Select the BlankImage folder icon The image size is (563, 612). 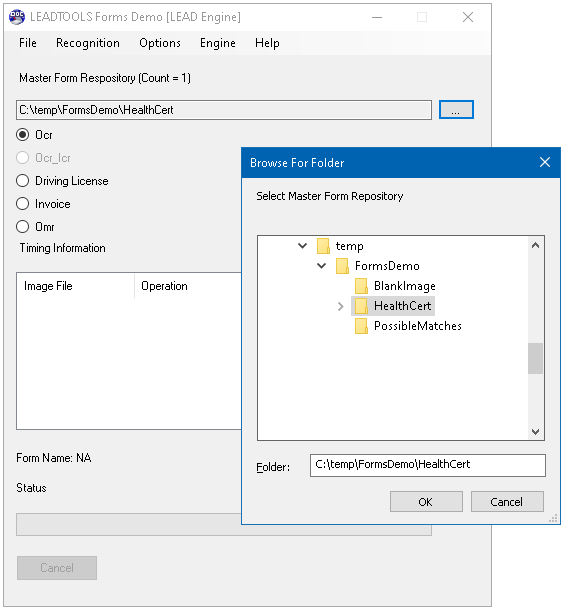click(362, 286)
